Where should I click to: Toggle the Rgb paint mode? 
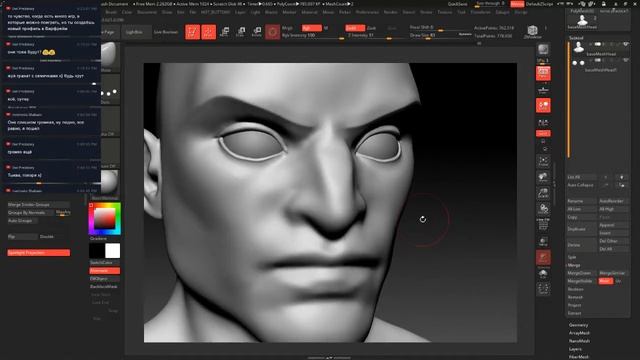(x=311, y=28)
